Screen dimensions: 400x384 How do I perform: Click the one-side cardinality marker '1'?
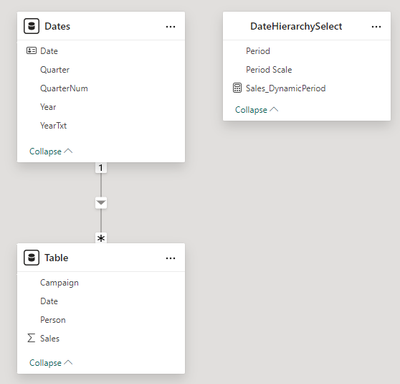pyautogui.click(x=101, y=168)
